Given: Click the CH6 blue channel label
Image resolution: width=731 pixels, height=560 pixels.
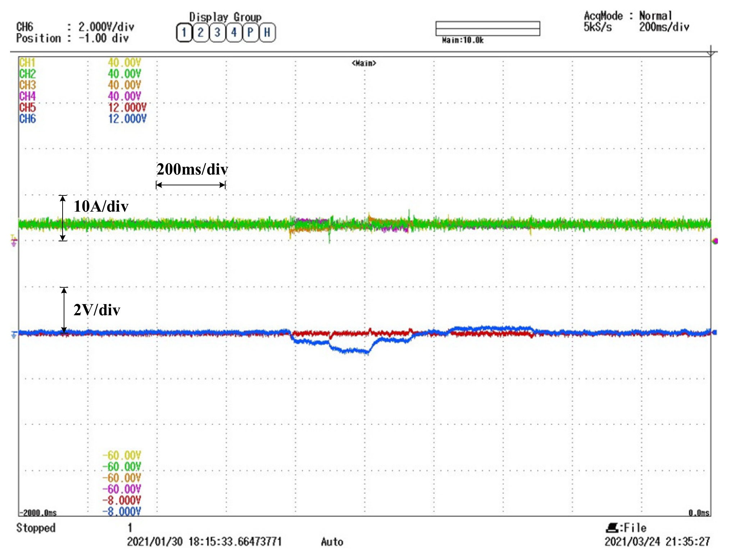Looking at the screenshot, I should click(27, 119).
